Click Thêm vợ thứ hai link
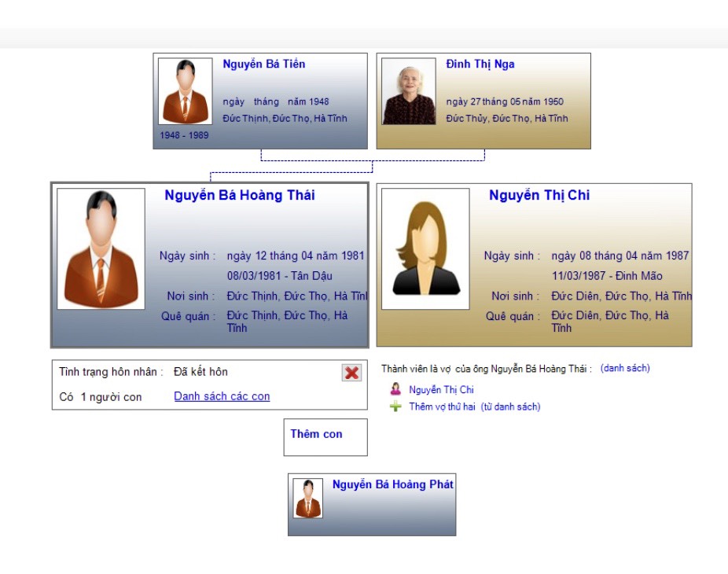Viewport: 728px width, 574px height. point(442,407)
